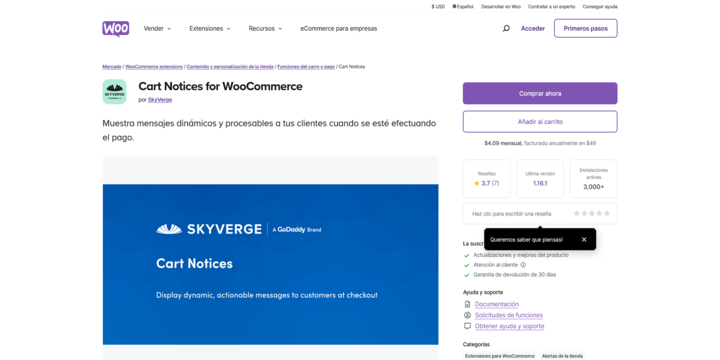This screenshot has height=360, width=720.
Task: Open the SkyVerge vendor link
Action: point(160,100)
